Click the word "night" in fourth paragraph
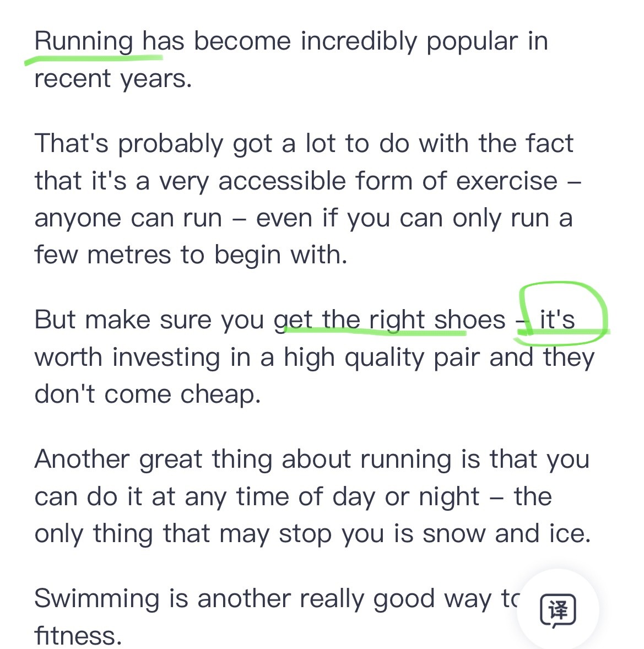644x649 pixels. click(449, 497)
